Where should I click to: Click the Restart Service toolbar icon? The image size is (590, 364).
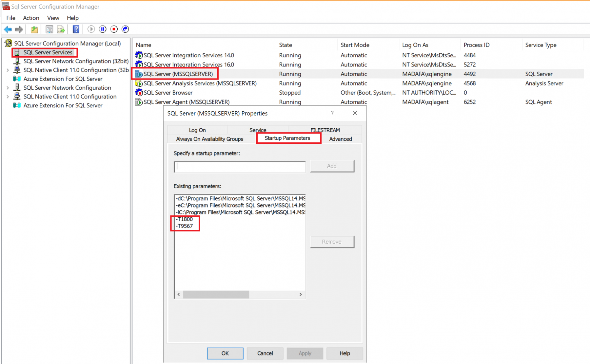tap(126, 29)
